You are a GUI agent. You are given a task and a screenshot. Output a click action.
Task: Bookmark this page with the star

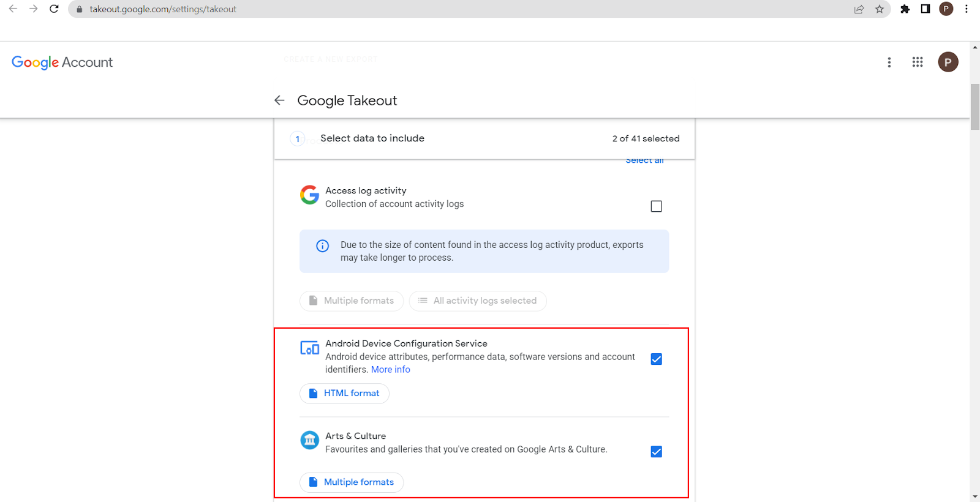880,9
